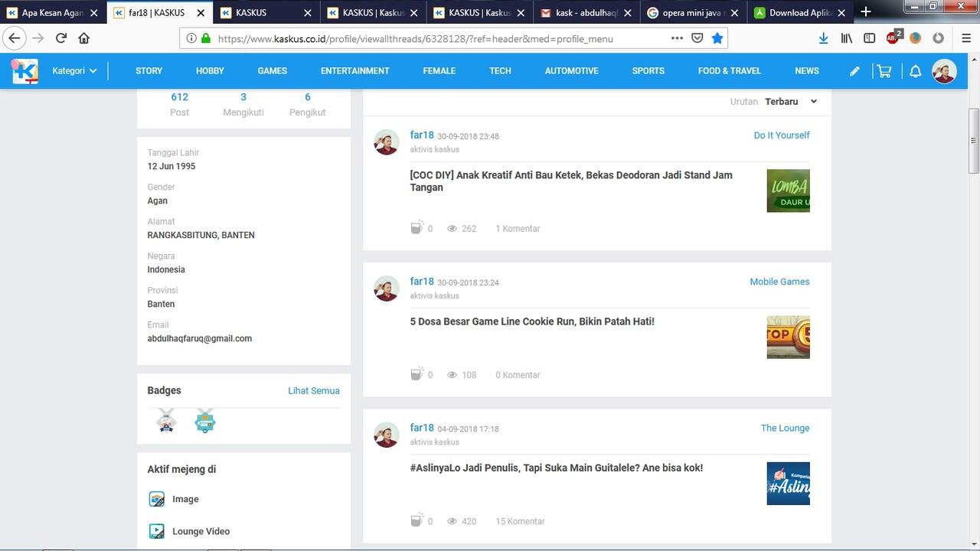This screenshot has height=551, width=980.
Task: Open the HOBBY menu
Action: 210,71
